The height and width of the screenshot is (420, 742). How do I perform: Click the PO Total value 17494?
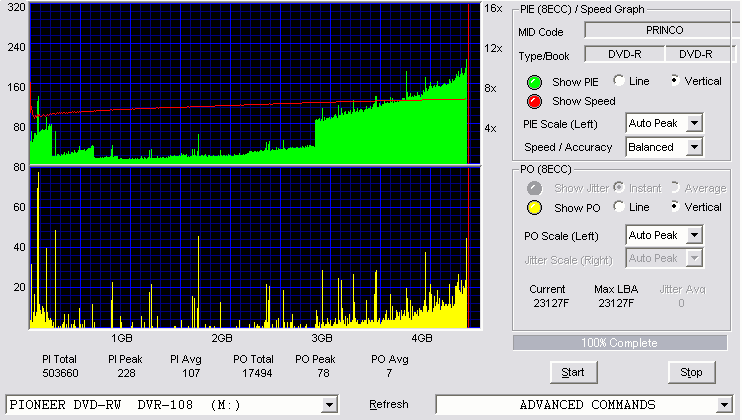point(257,373)
